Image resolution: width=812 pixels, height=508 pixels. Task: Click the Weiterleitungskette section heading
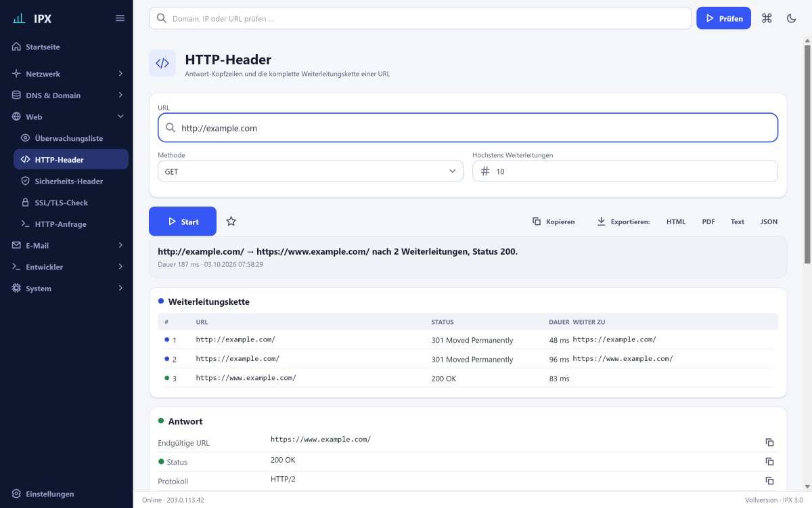point(208,301)
